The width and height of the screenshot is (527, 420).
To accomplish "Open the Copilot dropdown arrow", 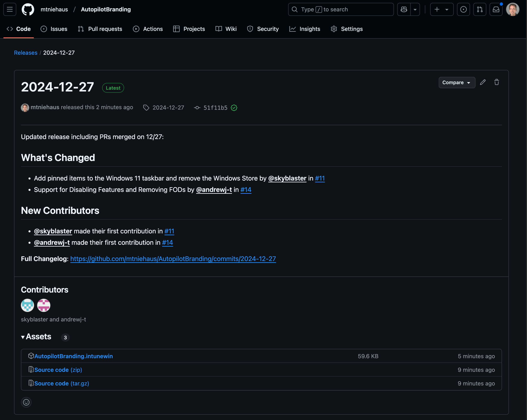I will tap(415, 10).
